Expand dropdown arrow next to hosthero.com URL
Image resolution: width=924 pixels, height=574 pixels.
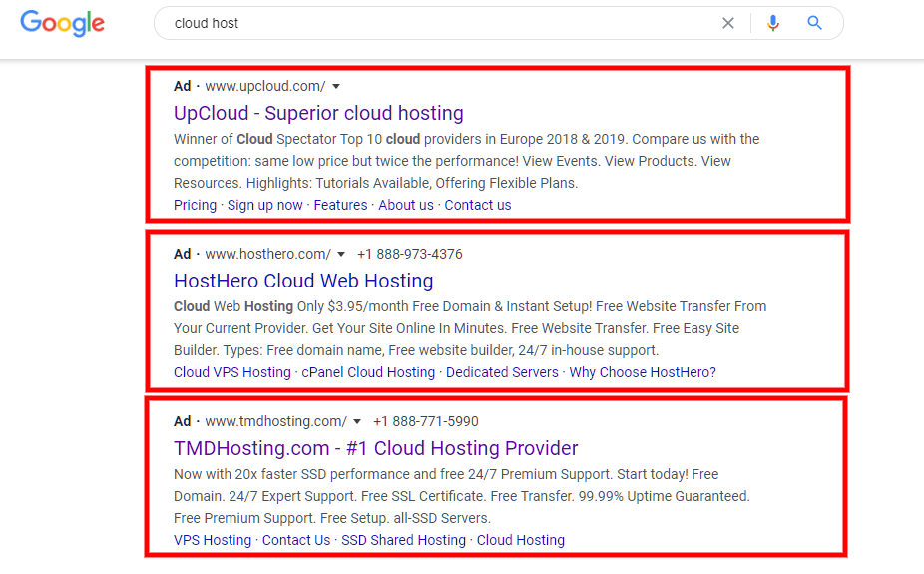point(341,255)
